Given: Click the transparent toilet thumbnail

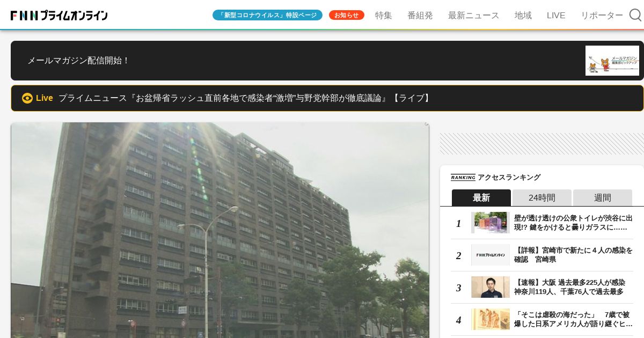Looking at the screenshot, I should (x=491, y=223).
